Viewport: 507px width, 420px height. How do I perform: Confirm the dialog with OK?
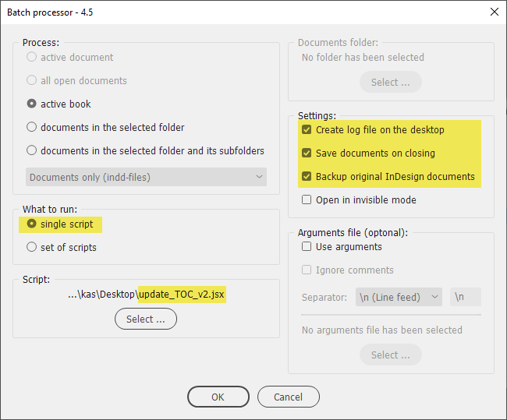(218, 397)
